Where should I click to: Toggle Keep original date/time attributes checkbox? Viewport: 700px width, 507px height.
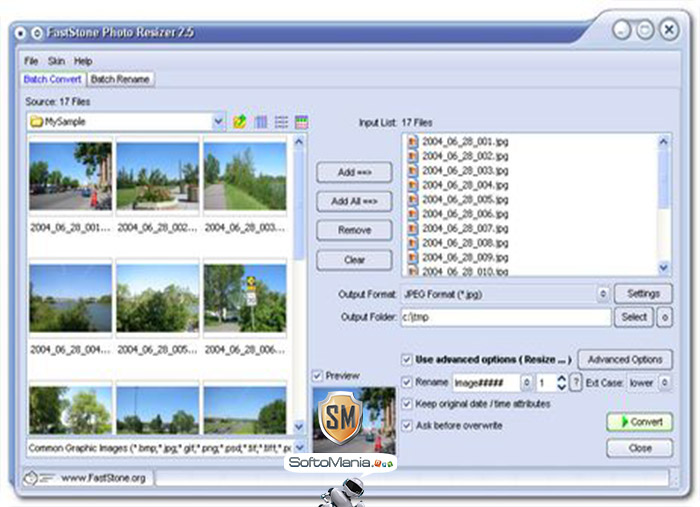click(x=407, y=404)
